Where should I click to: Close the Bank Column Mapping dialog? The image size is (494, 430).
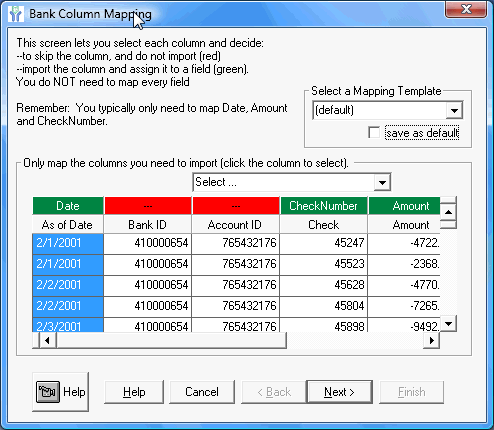466,9
